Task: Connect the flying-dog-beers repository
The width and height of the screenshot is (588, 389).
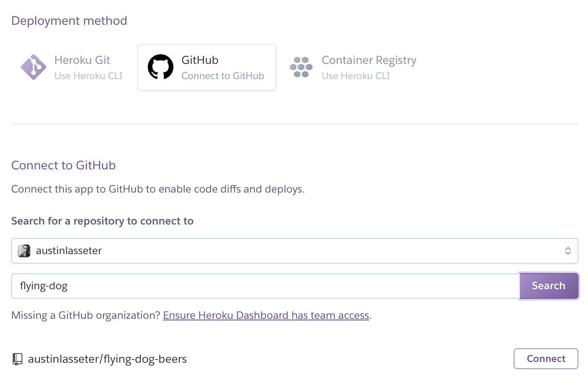Action: [546, 359]
